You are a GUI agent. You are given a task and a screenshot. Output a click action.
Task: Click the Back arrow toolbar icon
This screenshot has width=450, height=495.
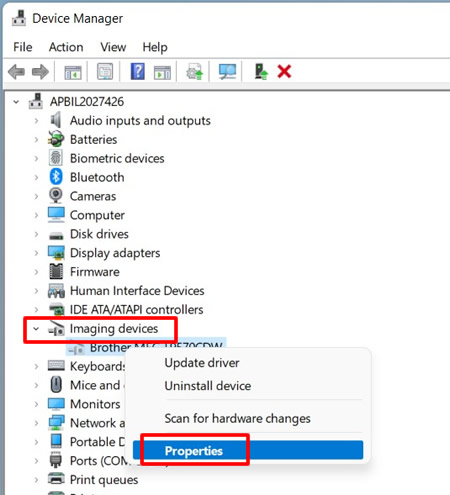click(x=16, y=72)
